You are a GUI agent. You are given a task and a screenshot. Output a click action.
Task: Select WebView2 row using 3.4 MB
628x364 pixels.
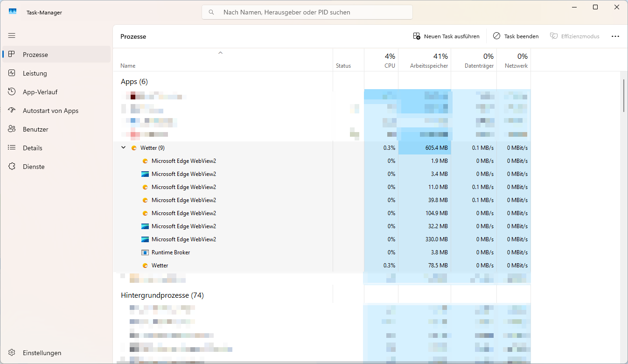tap(322, 174)
